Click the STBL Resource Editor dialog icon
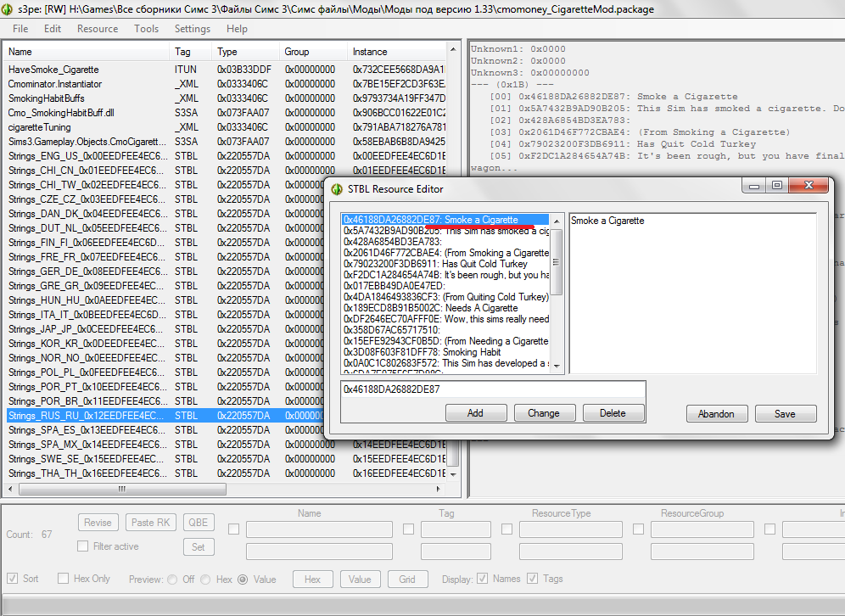The image size is (845, 616). pyautogui.click(x=337, y=189)
